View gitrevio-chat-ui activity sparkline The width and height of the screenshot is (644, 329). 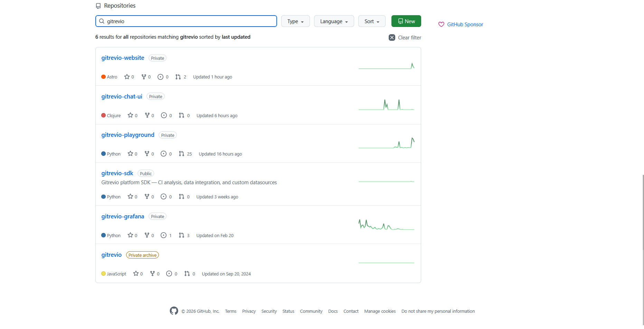[386, 105]
